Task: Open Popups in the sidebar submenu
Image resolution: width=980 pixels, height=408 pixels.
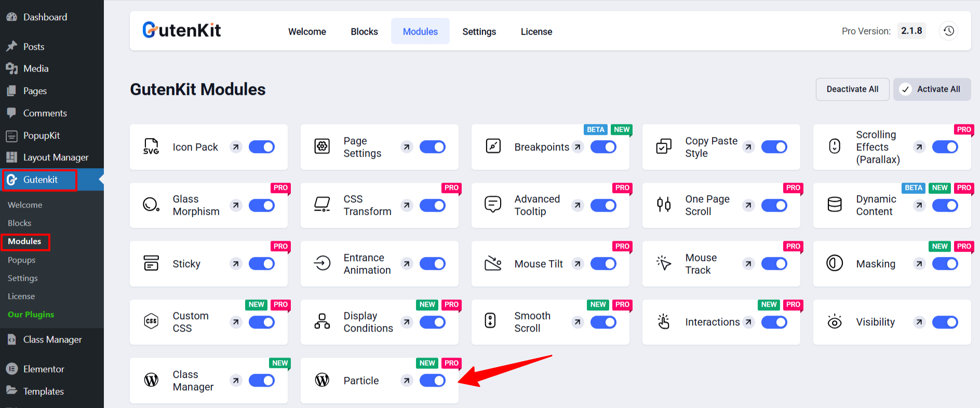Action: (22, 260)
